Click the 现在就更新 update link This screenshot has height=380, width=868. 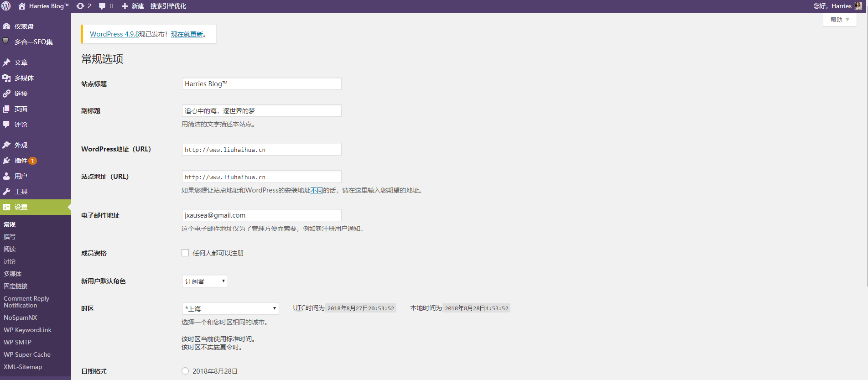click(x=187, y=34)
